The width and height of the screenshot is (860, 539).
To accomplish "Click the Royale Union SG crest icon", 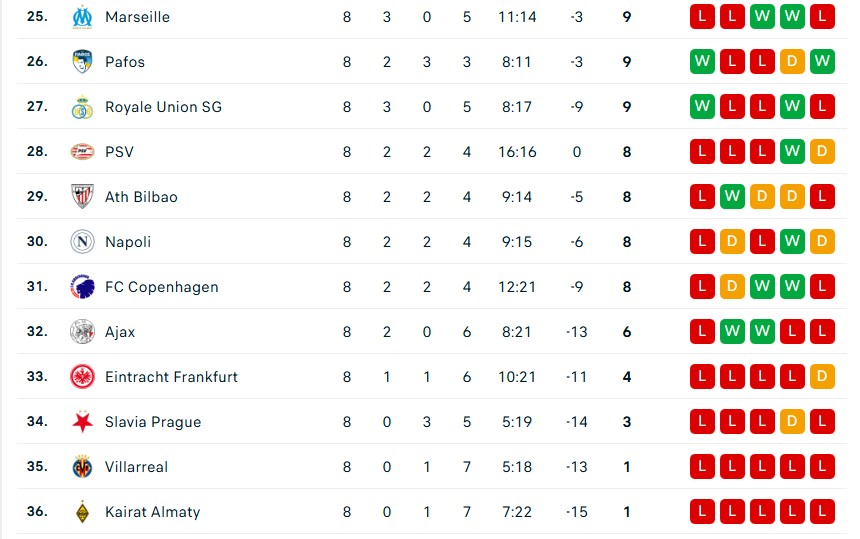I will (x=82, y=107).
